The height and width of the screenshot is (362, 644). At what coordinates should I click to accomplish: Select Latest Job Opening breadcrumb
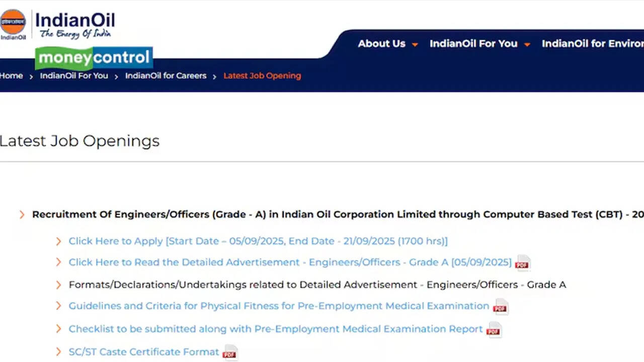click(262, 76)
